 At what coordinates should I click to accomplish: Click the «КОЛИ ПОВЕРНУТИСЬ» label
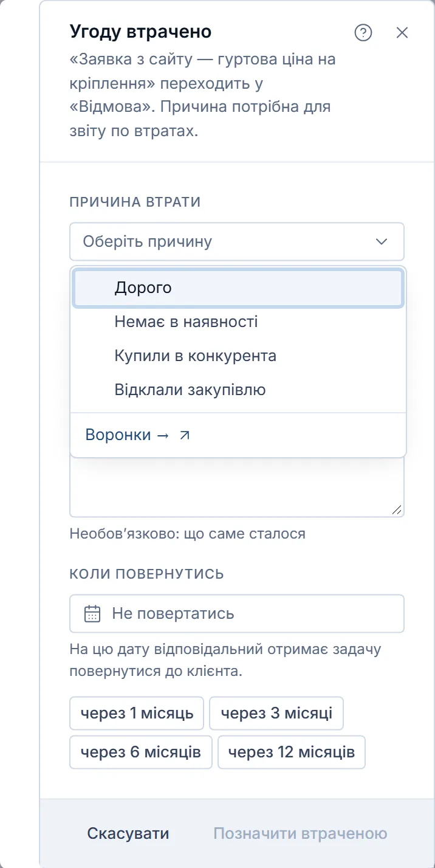[x=147, y=574]
